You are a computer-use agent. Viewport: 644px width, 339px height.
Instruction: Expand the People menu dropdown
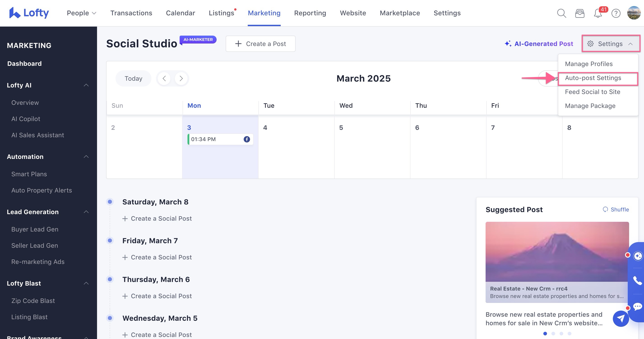(x=81, y=13)
